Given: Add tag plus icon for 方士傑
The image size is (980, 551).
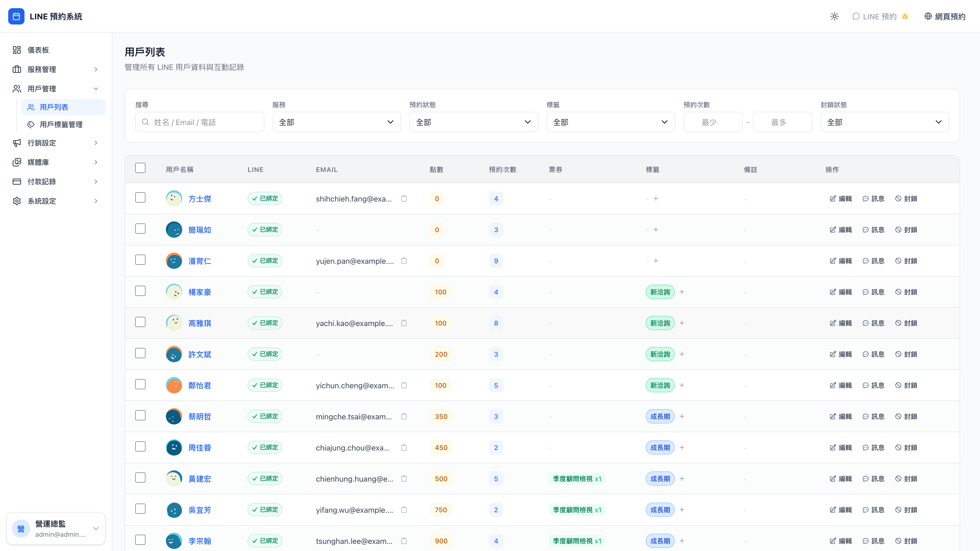Looking at the screenshot, I should tap(656, 198).
